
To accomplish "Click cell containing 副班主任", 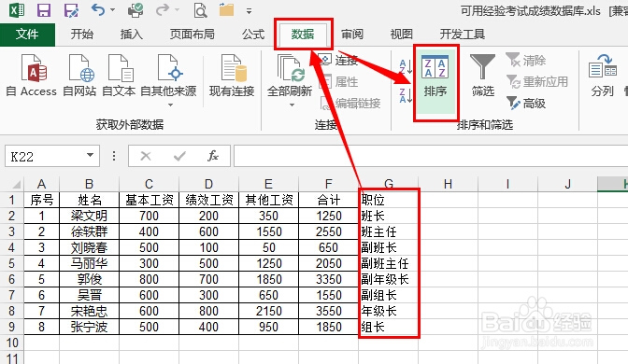I will click(x=389, y=263).
